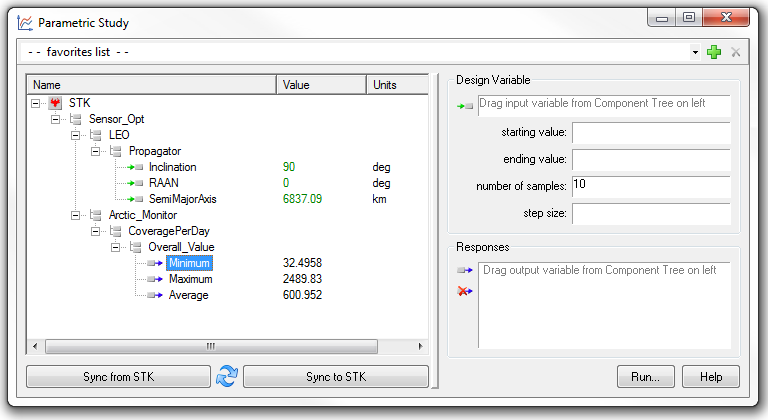Open the favorites list dropdown
Screen dimensions: 768x420
click(x=695, y=52)
